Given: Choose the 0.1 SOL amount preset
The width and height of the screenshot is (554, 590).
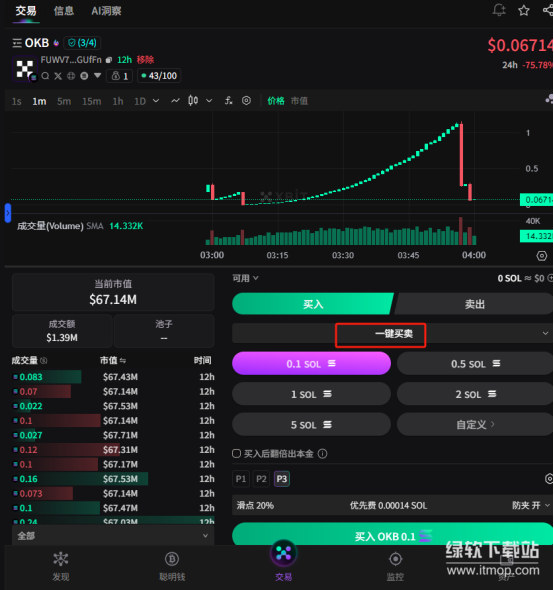Looking at the screenshot, I should 311,363.
